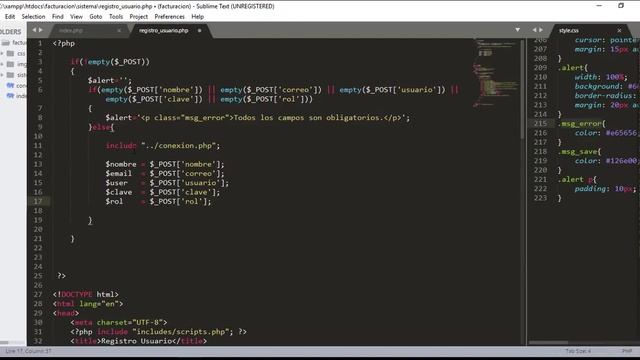Click the horizontal scrollbar under style.css
The width and height of the screenshot is (640, 360).
(x=548, y=342)
